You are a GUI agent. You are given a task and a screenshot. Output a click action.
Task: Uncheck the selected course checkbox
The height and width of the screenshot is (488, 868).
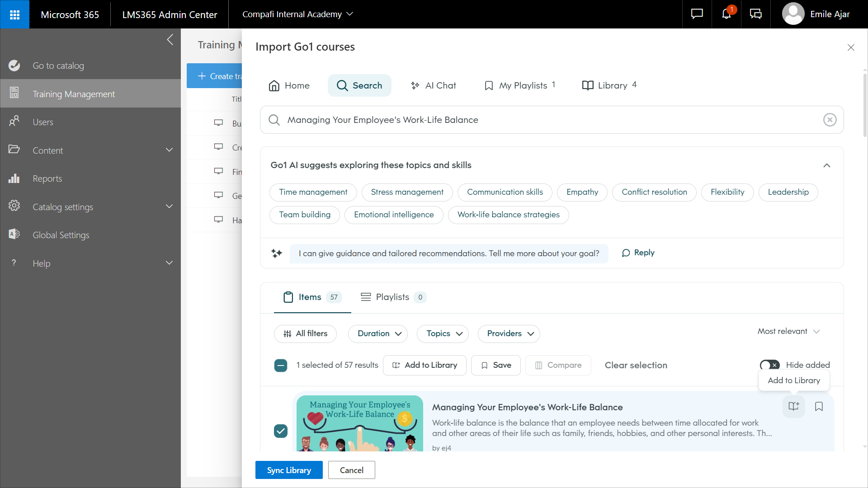[281, 431]
